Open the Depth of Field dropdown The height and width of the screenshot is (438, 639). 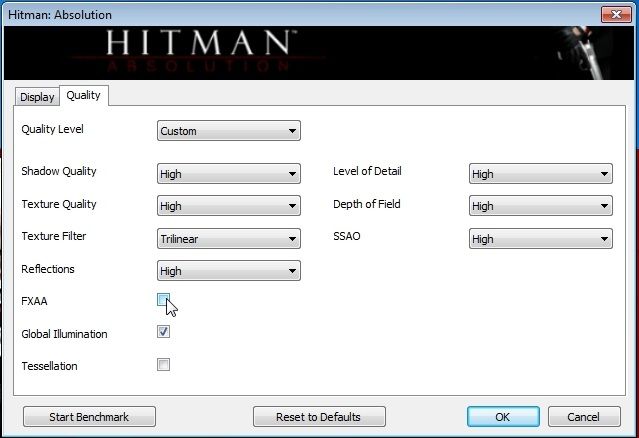pos(540,206)
